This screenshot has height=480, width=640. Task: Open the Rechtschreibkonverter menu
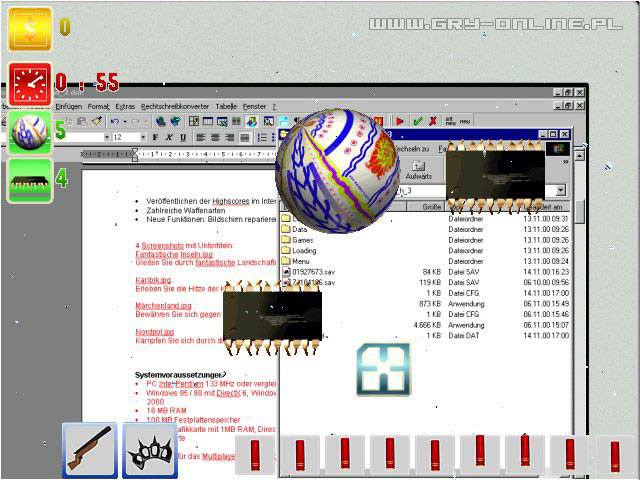click(175, 107)
